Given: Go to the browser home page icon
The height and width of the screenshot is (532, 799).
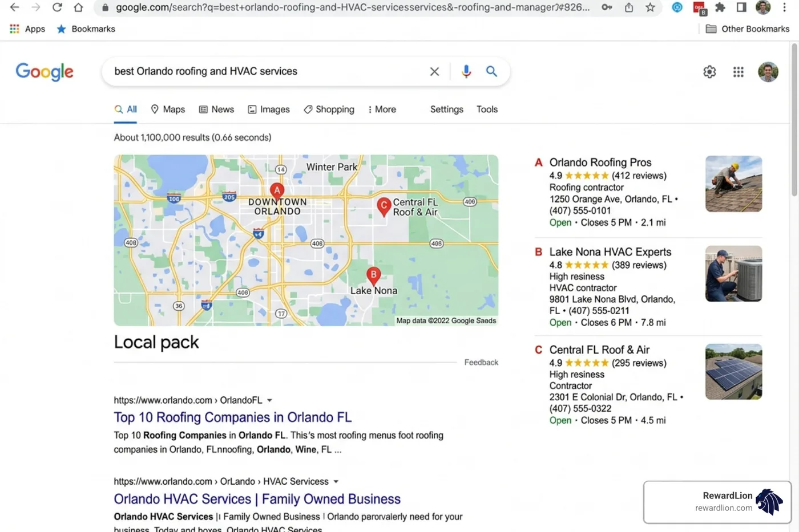Looking at the screenshot, I should pos(78,7).
